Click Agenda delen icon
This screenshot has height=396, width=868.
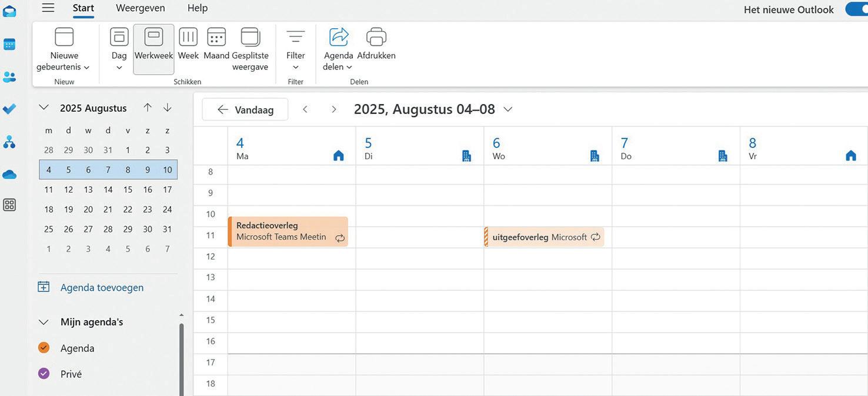339,37
